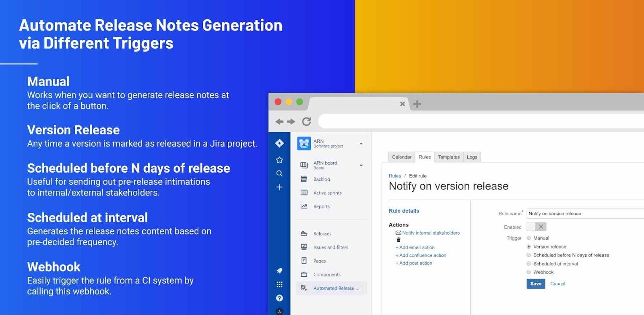The width and height of the screenshot is (644, 315).
Task: Open Releases in the project sidebar
Action: [x=322, y=233]
